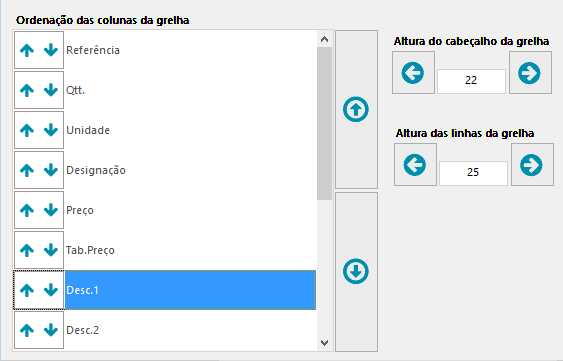Click scrollbar down arrow of column list

click(x=325, y=343)
